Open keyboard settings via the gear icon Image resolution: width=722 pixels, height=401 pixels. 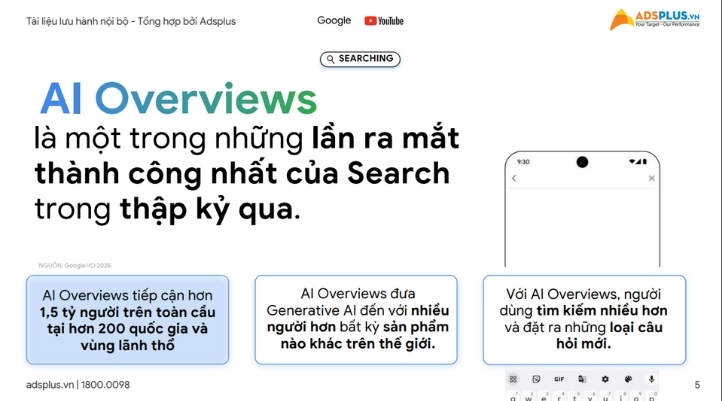[605, 379]
